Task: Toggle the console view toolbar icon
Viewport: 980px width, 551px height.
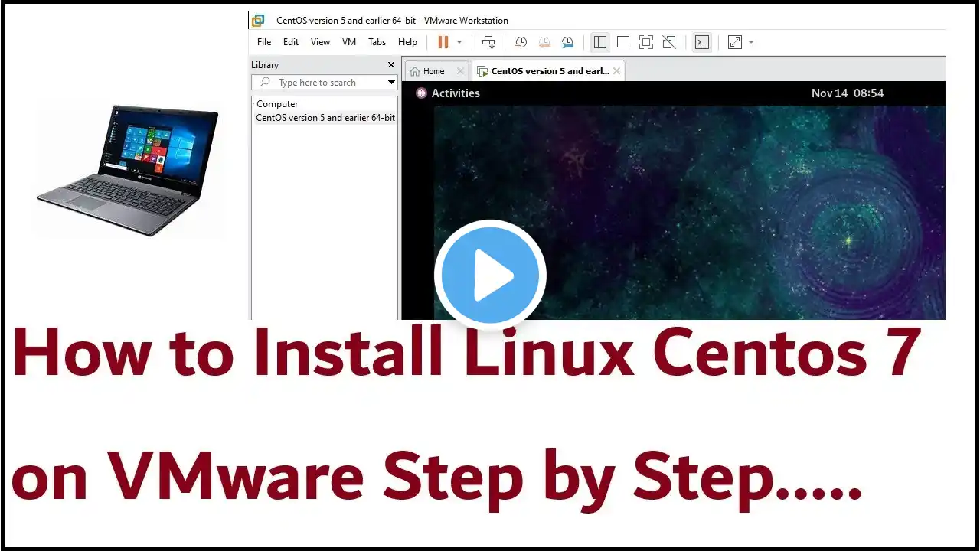Action: point(701,42)
